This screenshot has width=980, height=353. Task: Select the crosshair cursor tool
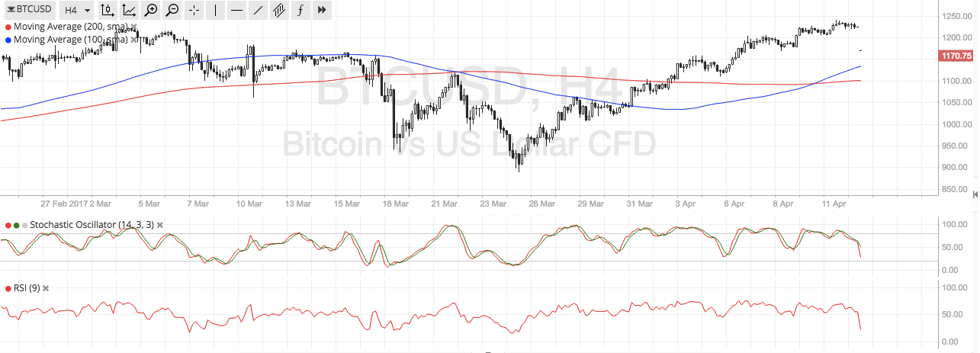tap(194, 10)
